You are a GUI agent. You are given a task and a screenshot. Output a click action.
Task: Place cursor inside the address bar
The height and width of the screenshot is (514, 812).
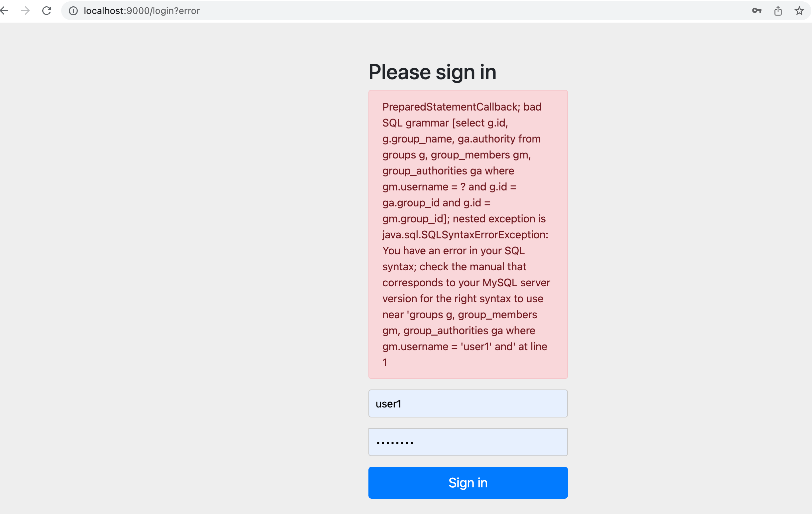tap(236, 11)
